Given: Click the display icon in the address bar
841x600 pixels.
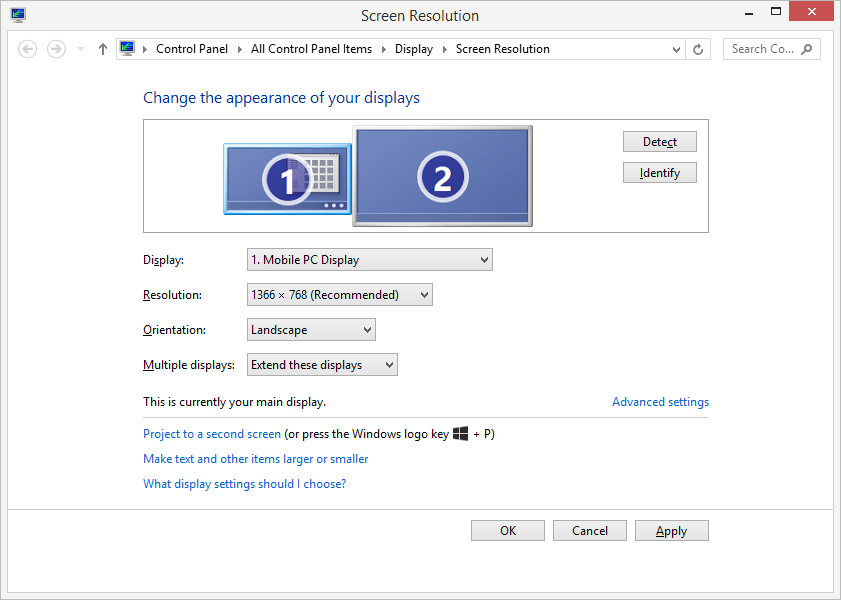Looking at the screenshot, I should [127, 47].
